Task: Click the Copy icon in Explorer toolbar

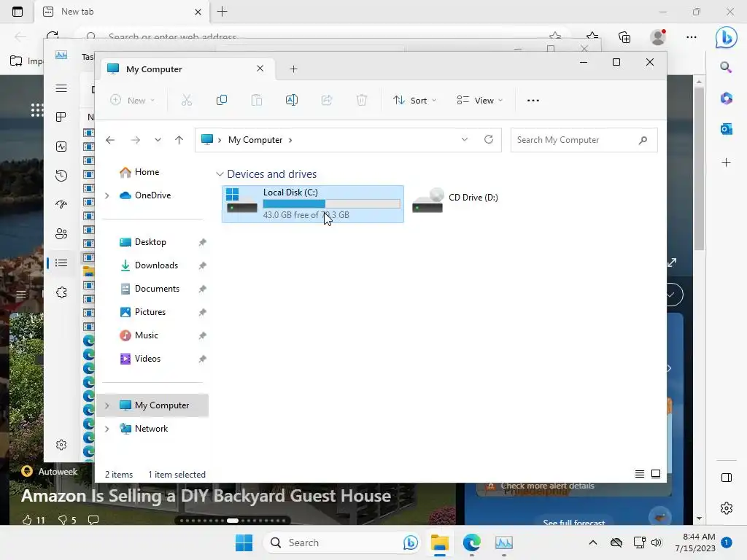Action: pos(222,100)
